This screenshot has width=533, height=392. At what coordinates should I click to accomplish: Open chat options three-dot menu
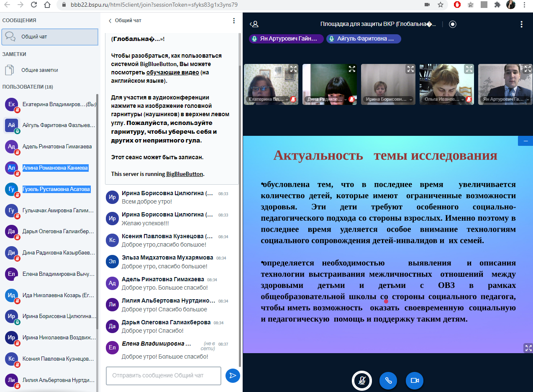pyautogui.click(x=234, y=20)
